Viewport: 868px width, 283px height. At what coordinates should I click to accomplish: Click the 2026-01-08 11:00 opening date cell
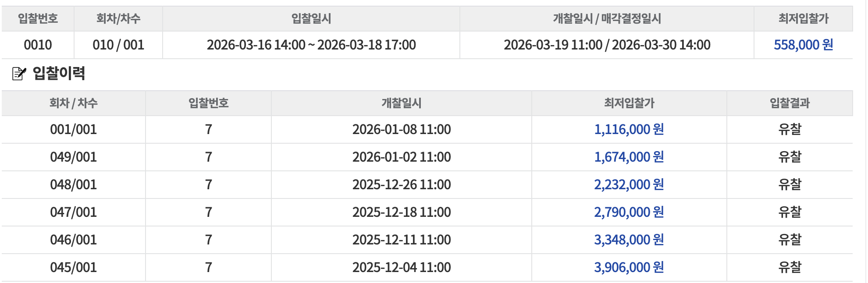pos(401,129)
